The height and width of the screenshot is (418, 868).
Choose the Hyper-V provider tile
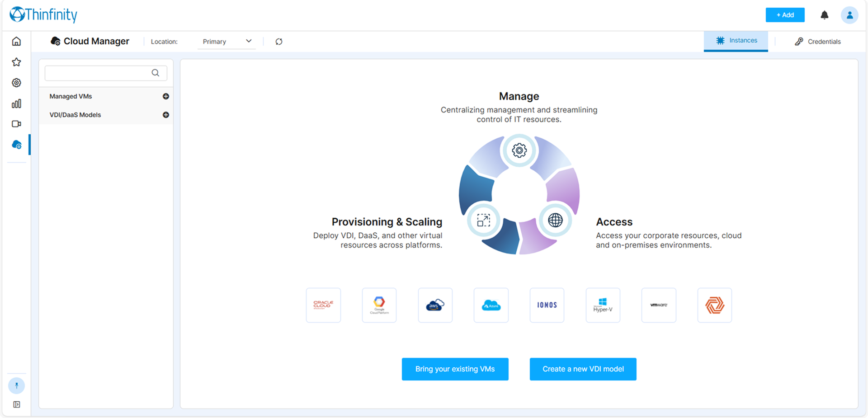point(603,305)
